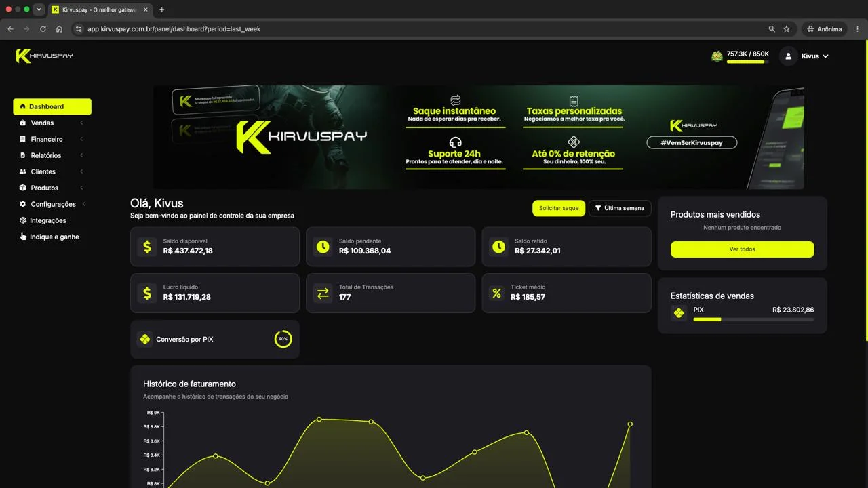Screen dimensions: 868x488
Task: Click the Lucro líquido dollar icon
Action: pos(147,293)
